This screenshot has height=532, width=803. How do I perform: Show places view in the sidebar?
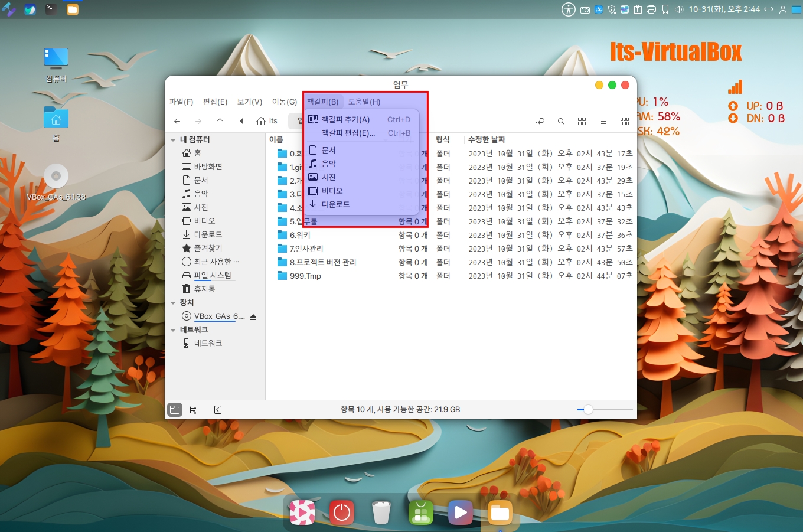pos(175,410)
